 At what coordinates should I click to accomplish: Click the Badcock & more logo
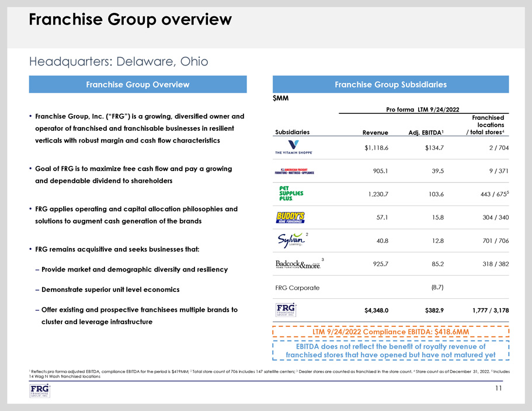point(297,264)
